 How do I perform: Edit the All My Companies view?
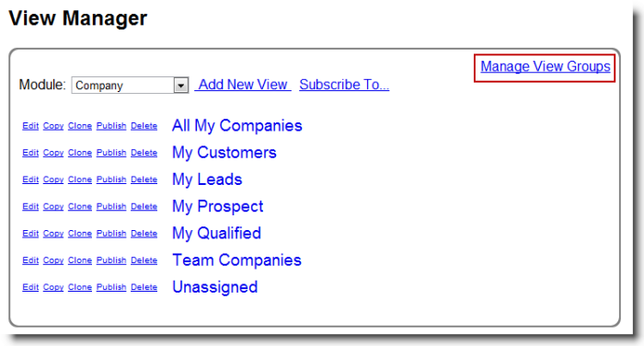(x=30, y=126)
